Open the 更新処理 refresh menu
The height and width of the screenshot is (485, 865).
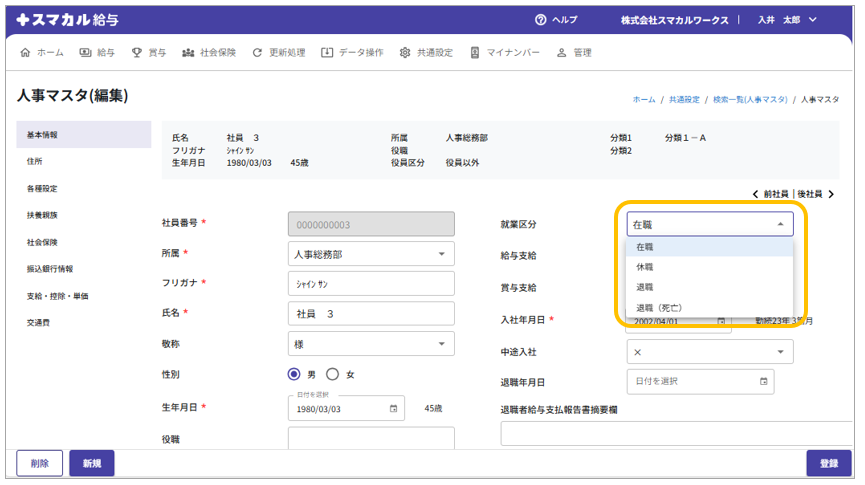tap(279, 52)
